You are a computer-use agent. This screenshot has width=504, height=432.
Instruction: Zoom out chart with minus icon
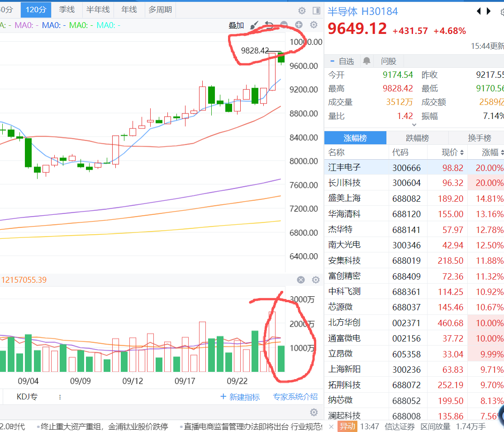pos(284,25)
